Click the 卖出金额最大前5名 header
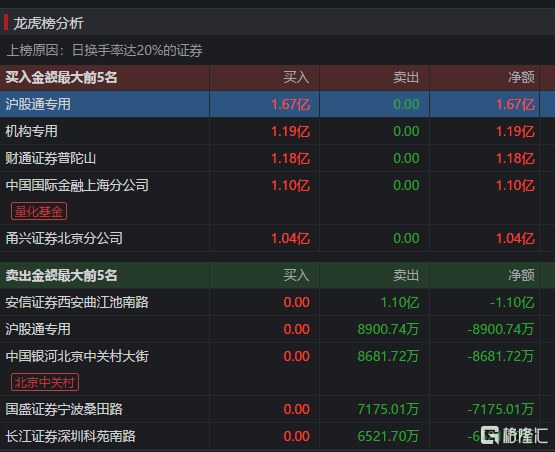The image size is (555, 452). [x=61, y=275]
